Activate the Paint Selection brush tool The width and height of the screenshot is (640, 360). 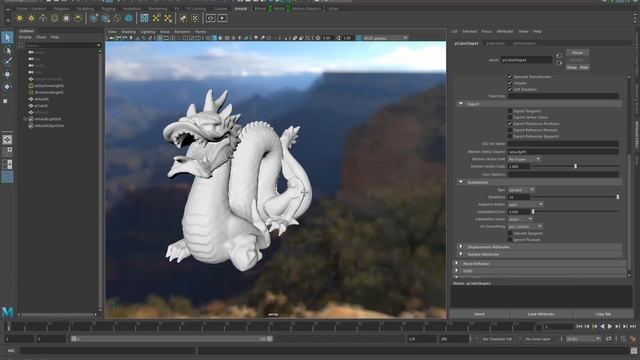click(x=8, y=61)
